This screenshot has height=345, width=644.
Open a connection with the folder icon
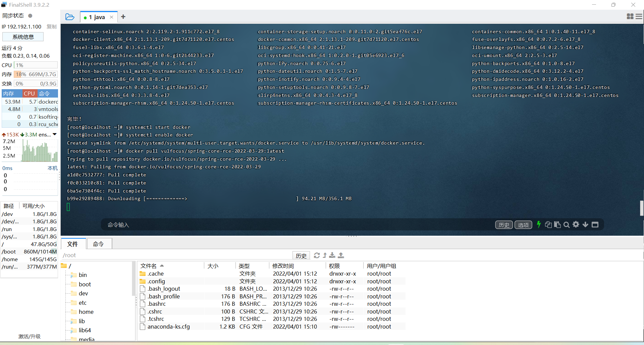(69, 16)
